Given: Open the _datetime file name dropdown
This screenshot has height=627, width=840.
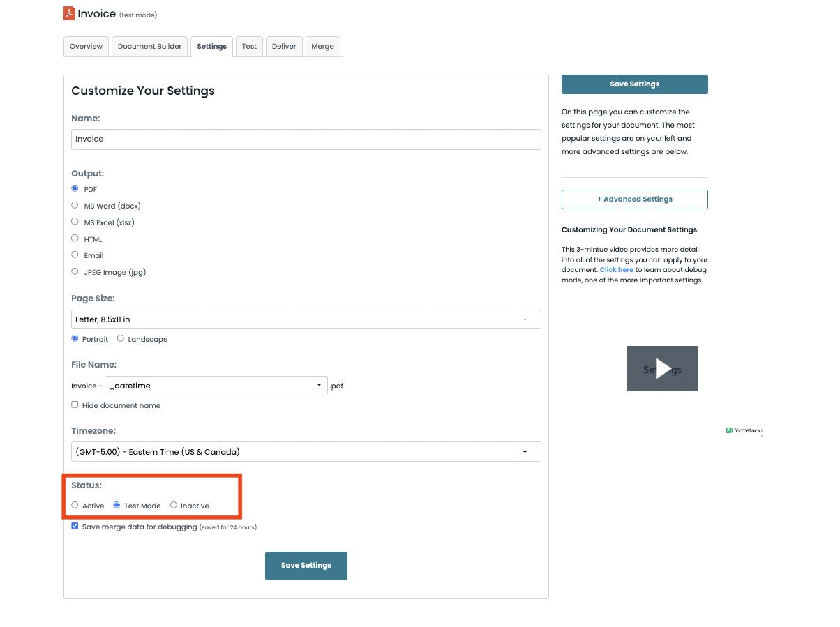Looking at the screenshot, I should point(216,386).
